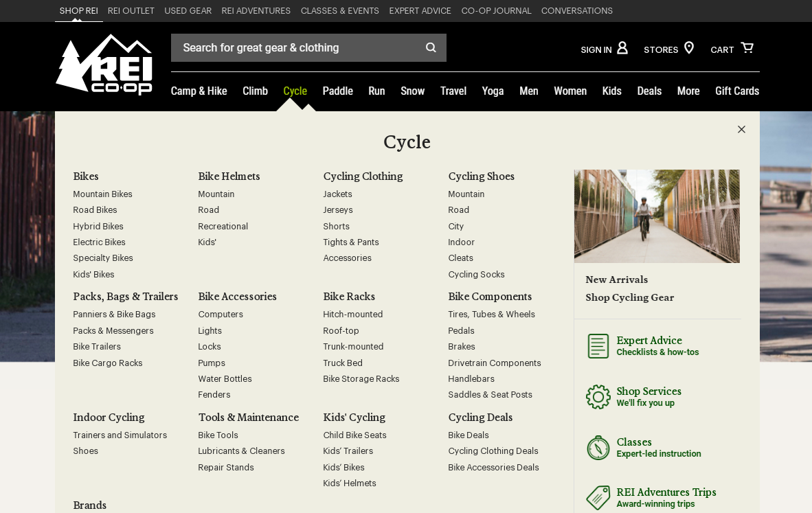The width and height of the screenshot is (812, 513).
Task: Go to Cycling Clothing Deals
Action: pyautogui.click(x=493, y=451)
